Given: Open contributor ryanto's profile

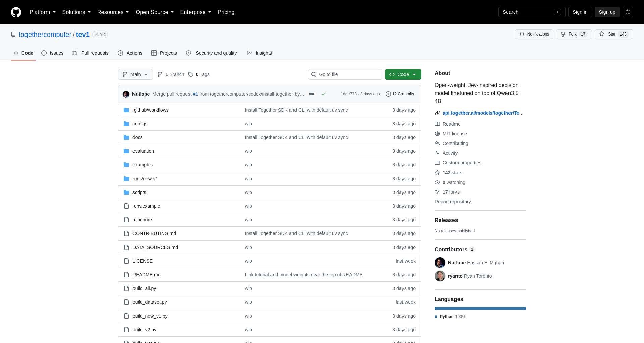Looking at the screenshot, I should click(455, 276).
